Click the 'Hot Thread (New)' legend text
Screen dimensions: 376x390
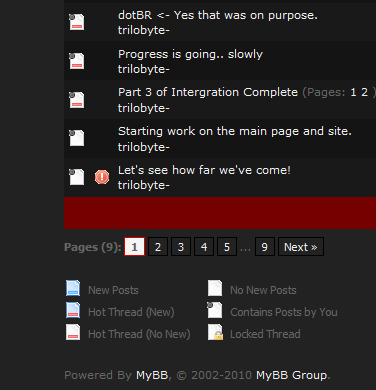[131, 312]
